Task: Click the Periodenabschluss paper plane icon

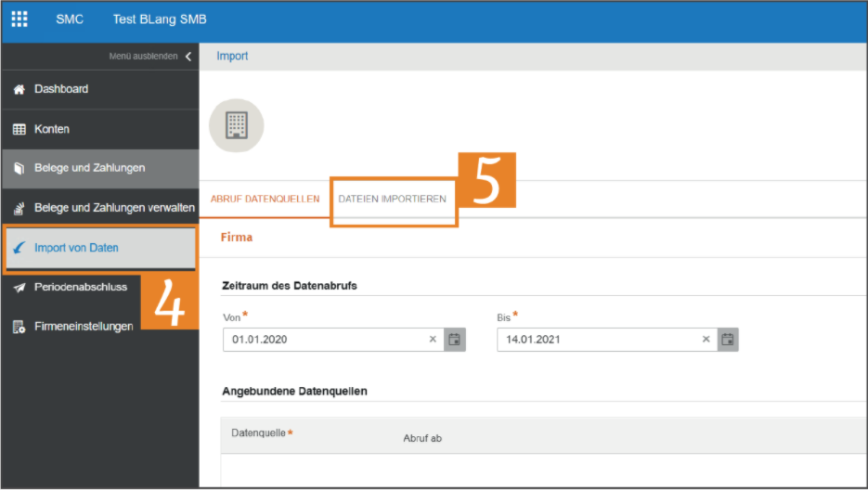Action: [x=18, y=288]
